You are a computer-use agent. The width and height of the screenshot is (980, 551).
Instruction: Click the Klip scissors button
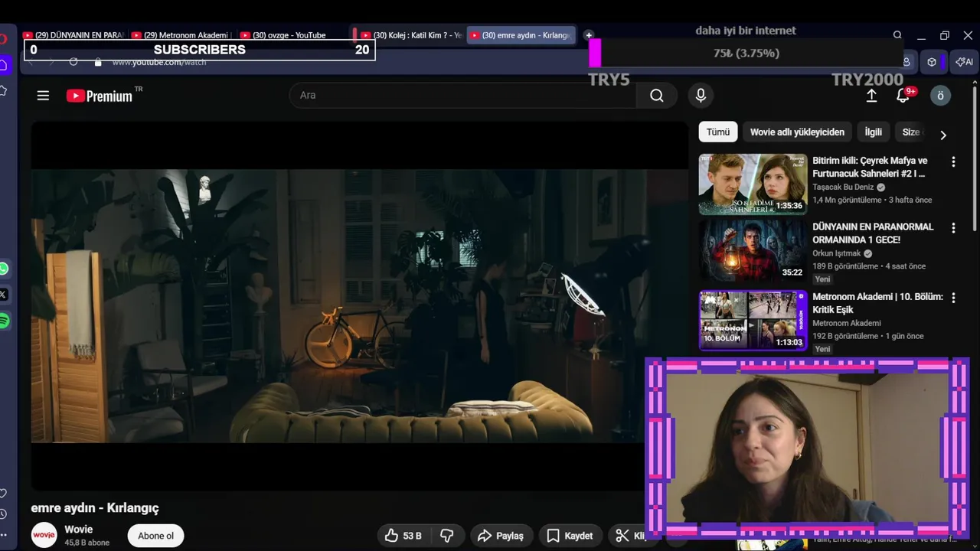point(629,536)
